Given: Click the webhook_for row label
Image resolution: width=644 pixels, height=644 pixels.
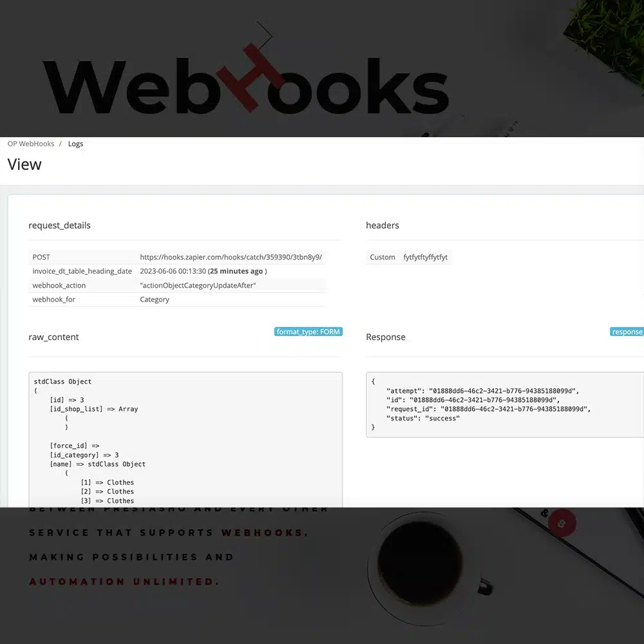Looking at the screenshot, I should [54, 299].
